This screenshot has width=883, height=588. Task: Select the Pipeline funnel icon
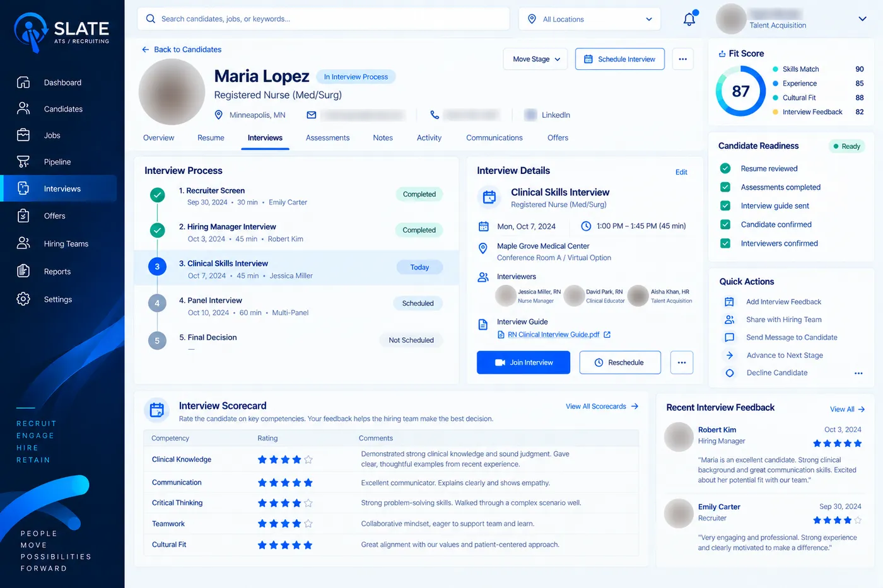(23, 162)
